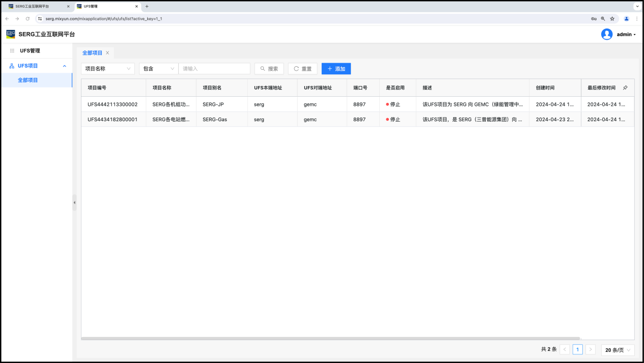Open the 项目名称 search field dropdown
Viewport: 644px width, 363px height.
tap(108, 69)
